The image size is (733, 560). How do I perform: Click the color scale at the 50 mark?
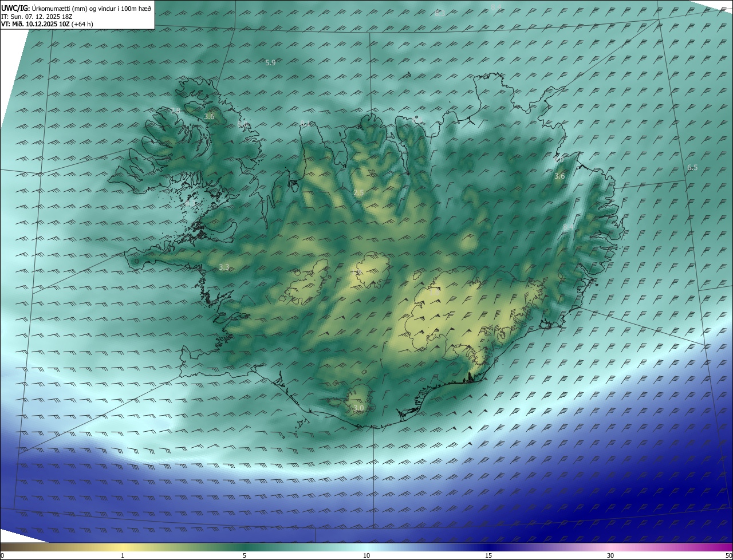pyautogui.click(x=728, y=555)
